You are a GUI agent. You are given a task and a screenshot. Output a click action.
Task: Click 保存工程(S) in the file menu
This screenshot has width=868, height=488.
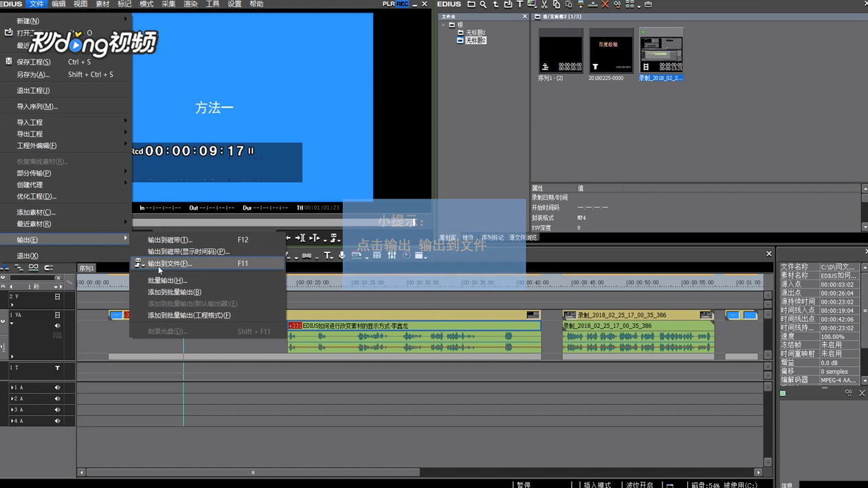point(67,62)
